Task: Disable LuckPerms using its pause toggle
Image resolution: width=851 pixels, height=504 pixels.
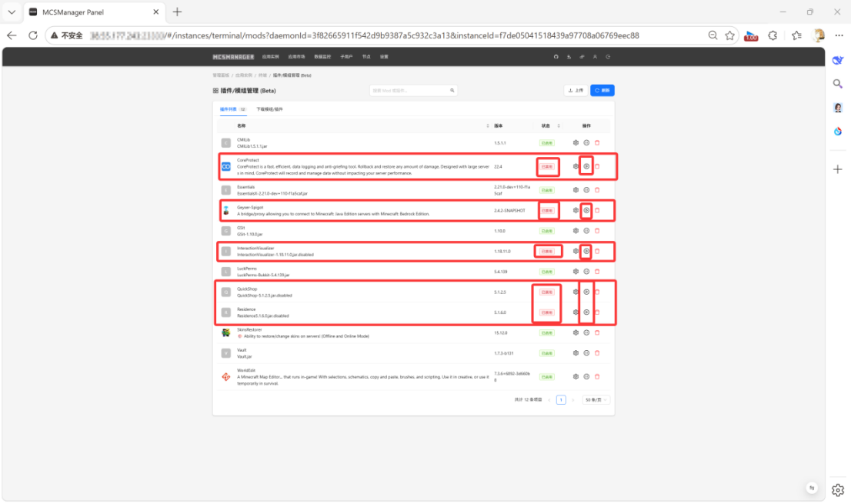Action: point(586,272)
